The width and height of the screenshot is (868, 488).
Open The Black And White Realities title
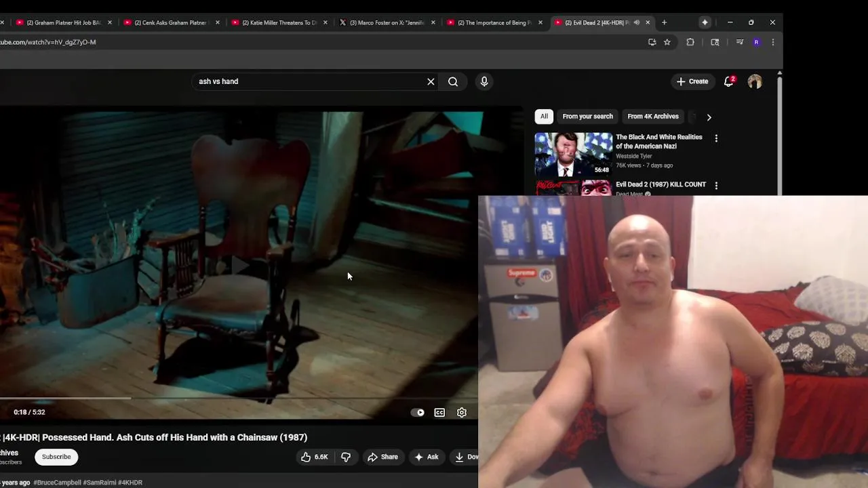(x=659, y=141)
